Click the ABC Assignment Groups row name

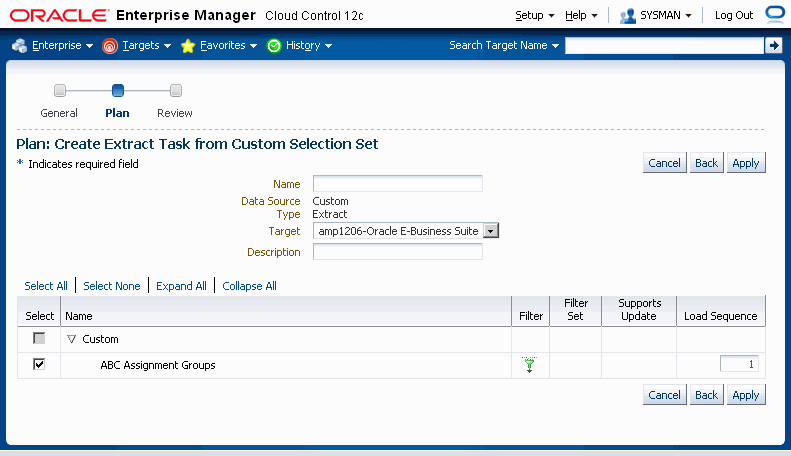(158, 365)
